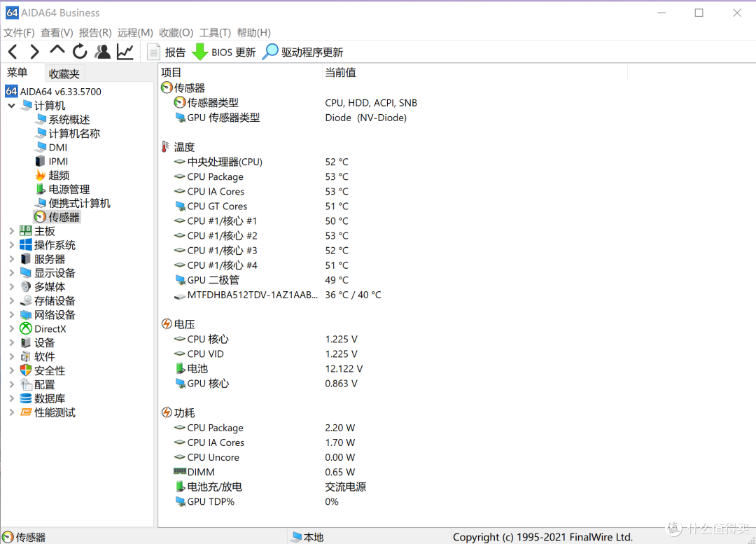756x544 pixels.
Task: Switch to the 菜单 tab
Action: (x=17, y=73)
